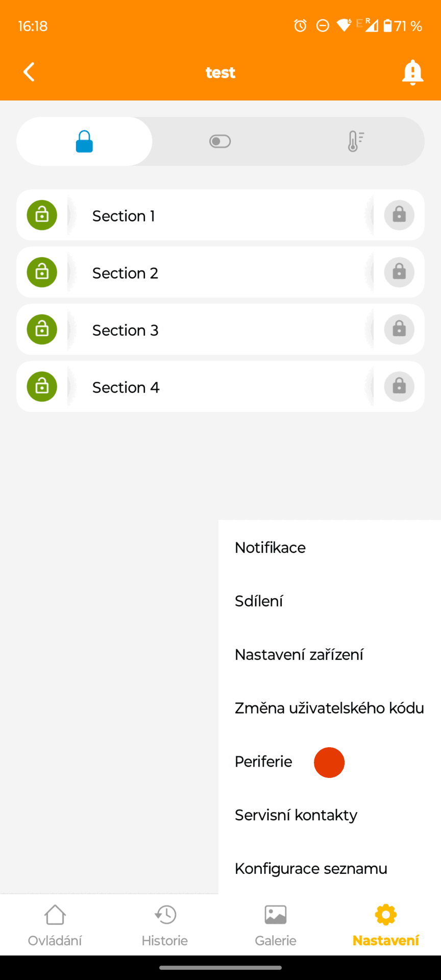Switch to the toggle switch outputs tab
The image size is (441, 980).
pyautogui.click(x=220, y=141)
